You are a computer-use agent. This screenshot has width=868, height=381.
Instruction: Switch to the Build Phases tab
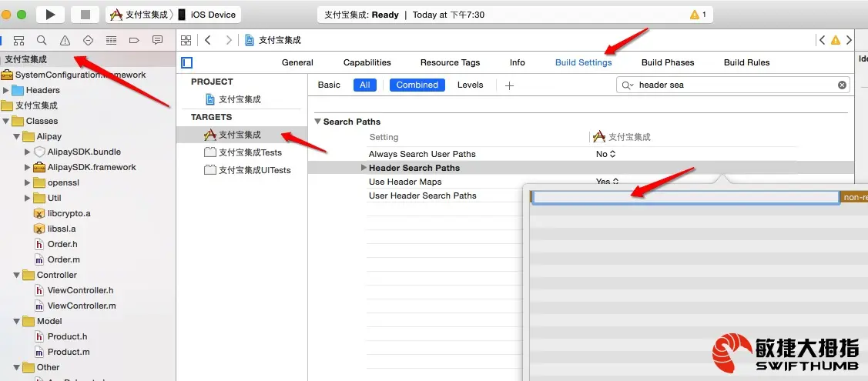coord(668,62)
